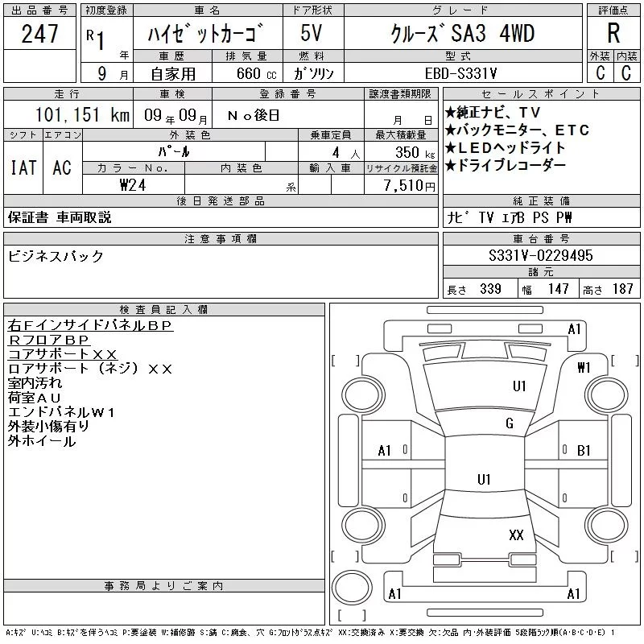644x644 pixels.
Task: Select header "後日発送部品"
Action: click(221, 200)
